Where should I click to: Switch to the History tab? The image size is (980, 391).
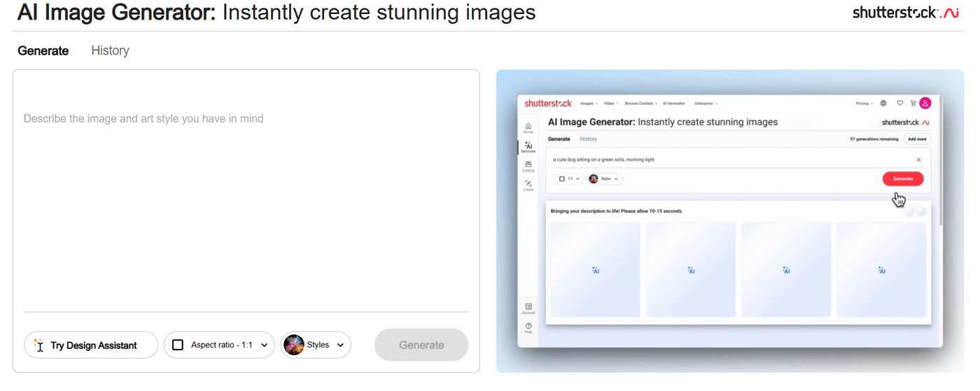point(110,50)
